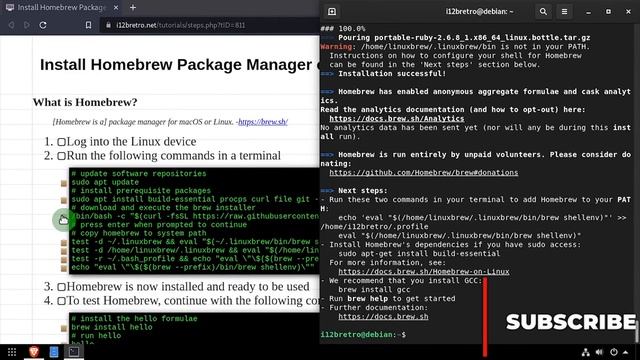This screenshot has height=360, width=640.
Task: Expand the system tray menu arrow
Action: (x=626, y=352)
